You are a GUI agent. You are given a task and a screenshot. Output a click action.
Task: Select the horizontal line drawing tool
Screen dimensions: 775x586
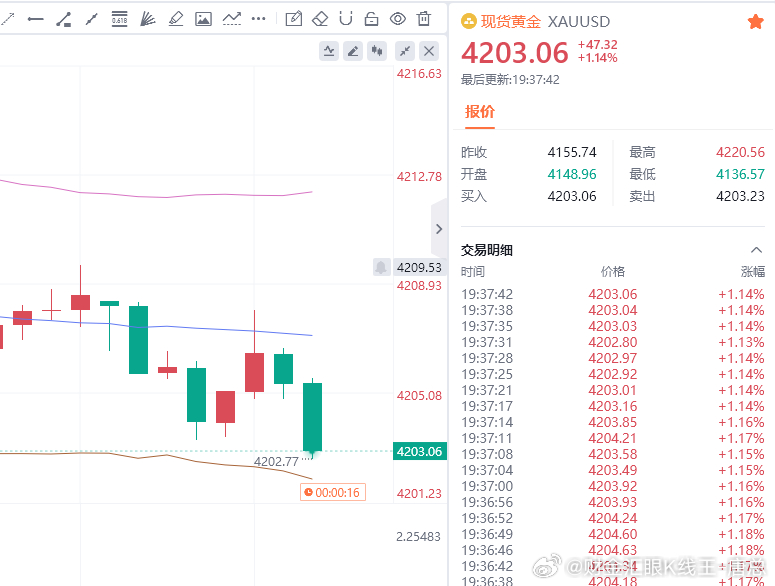(x=36, y=19)
